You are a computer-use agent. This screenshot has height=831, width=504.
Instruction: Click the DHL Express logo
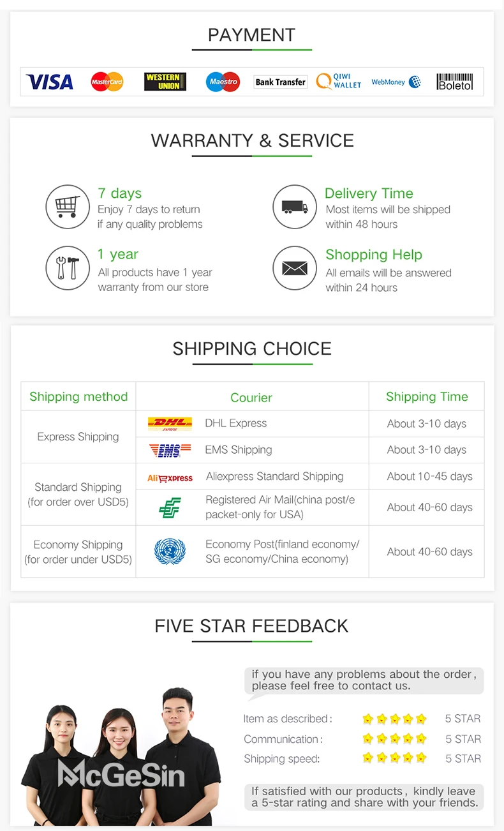(170, 424)
